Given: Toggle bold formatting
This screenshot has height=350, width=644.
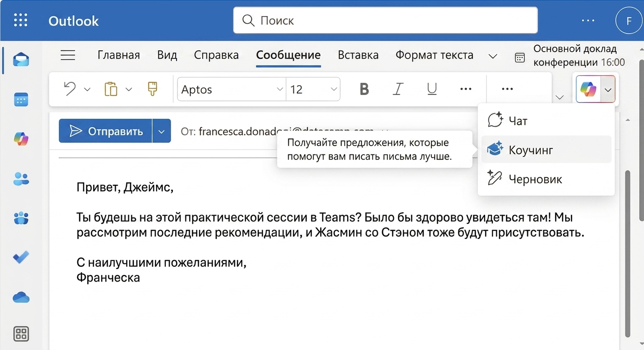Looking at the screenshot, I should coord(364,89).
